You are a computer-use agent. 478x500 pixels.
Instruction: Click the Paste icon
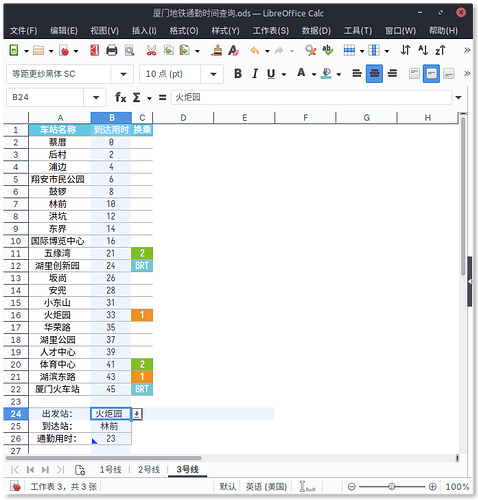184,50
